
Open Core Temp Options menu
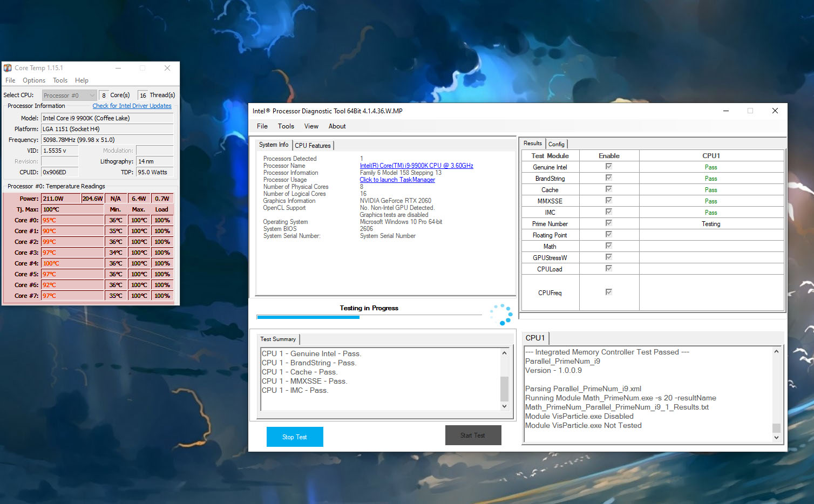34,80
